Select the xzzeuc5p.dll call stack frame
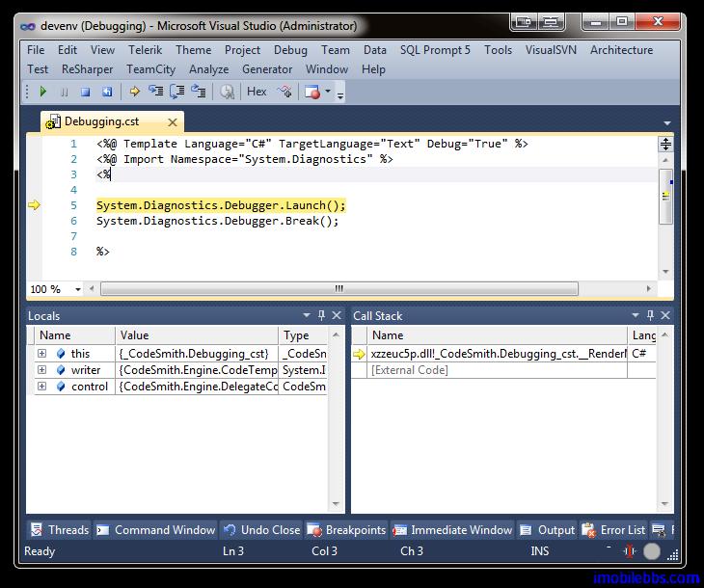Image resolution: width=704 pixels, height=588 pixels. click(497, 354)
